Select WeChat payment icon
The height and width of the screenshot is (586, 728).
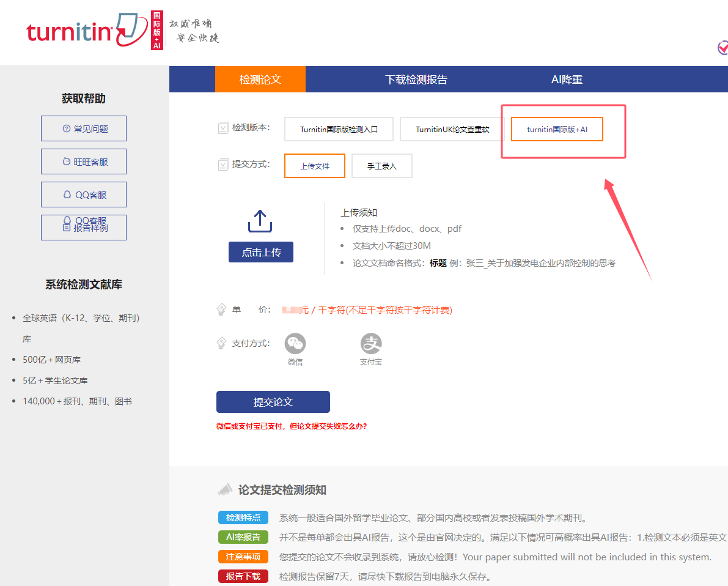tap(295, 344)
